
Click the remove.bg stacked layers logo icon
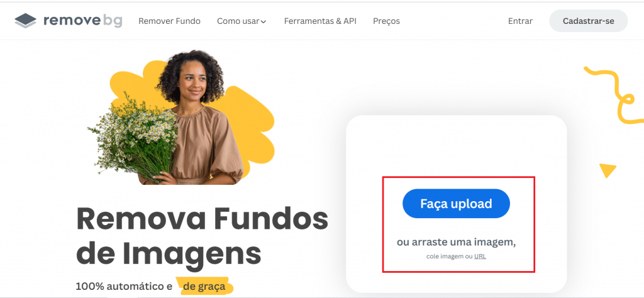[x=25, y=21]
